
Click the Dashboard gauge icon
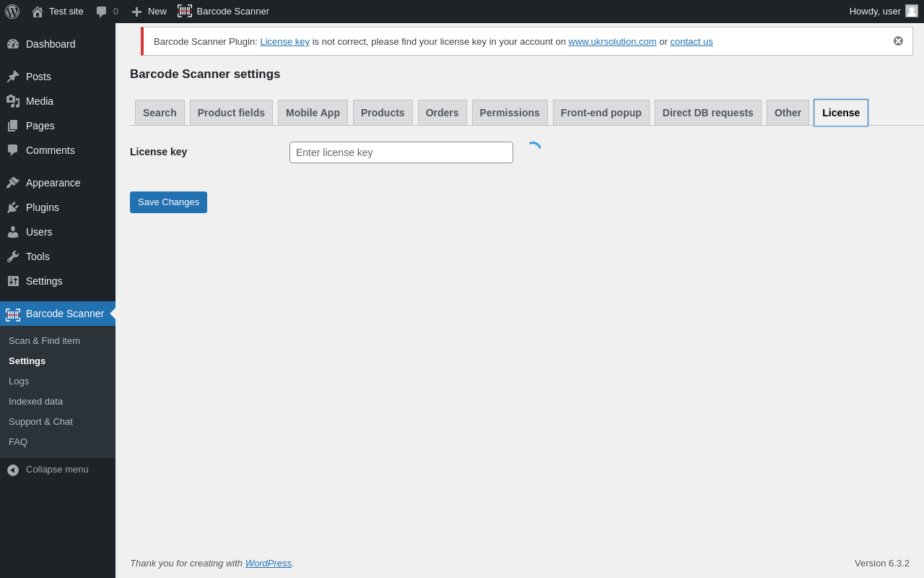click(x=13, y=44)
